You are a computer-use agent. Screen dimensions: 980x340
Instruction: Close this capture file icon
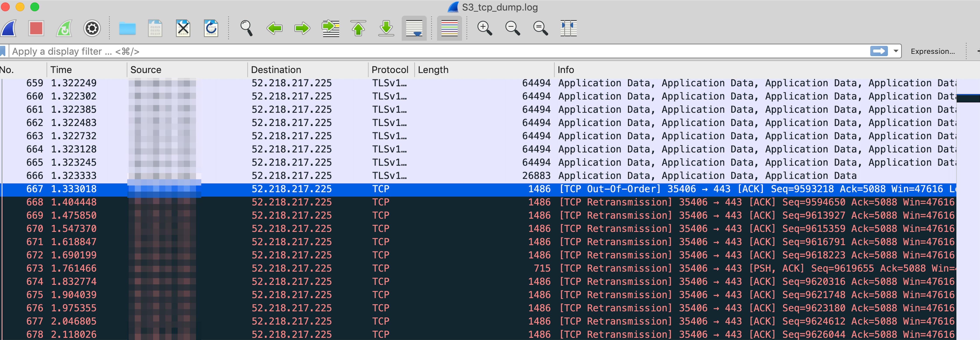click(x=183, y=28)
